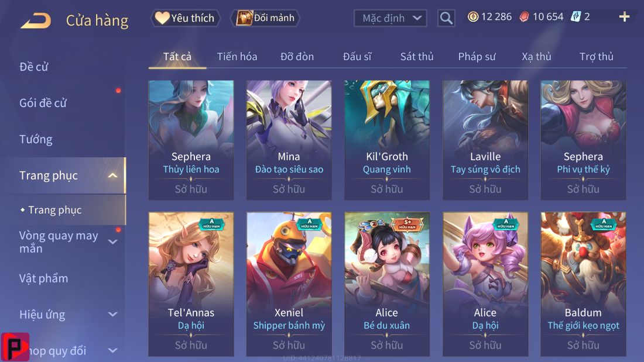Open Gói đề cử sidebar item
This screenshot has height=362, width=644.
click(x=43, y=103)
